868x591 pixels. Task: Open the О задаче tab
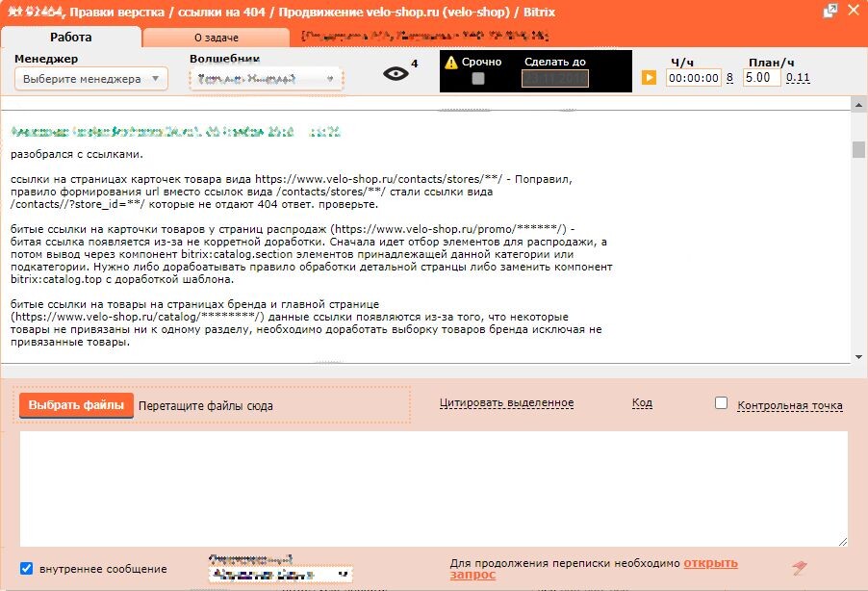tap(216, 38)
